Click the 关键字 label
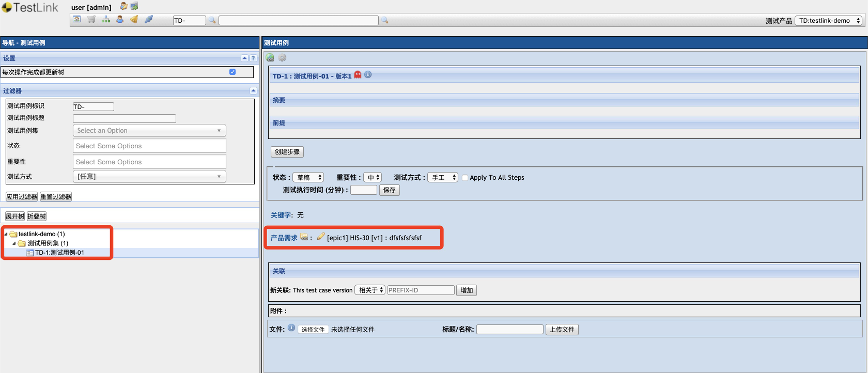Image resolution: width=868 pixels, height=373 pixels. coord(282,215)
